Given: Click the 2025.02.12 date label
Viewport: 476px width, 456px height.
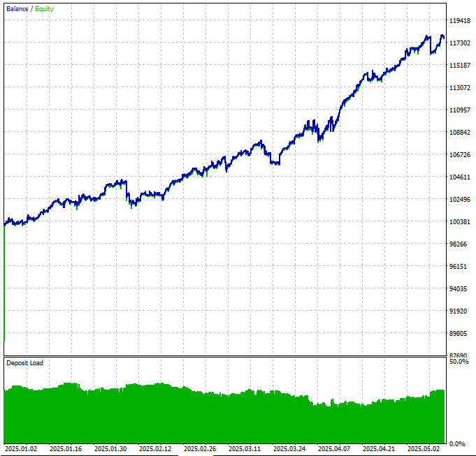Looking at the screenshot, I should click(155, 449).
